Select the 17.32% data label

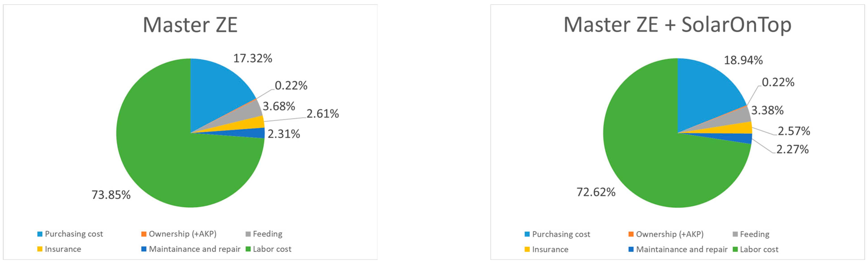253,58
